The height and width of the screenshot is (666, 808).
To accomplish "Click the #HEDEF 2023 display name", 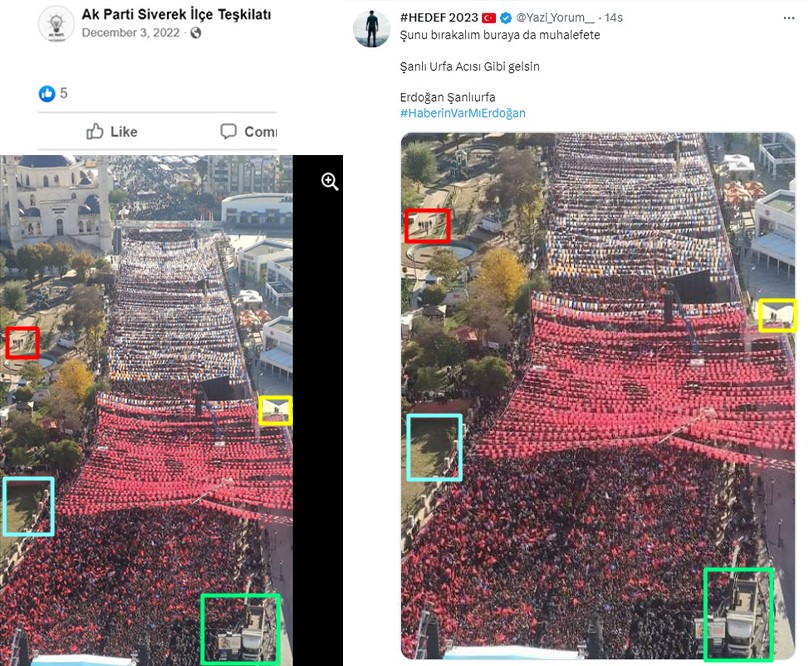I will (439, 18).
